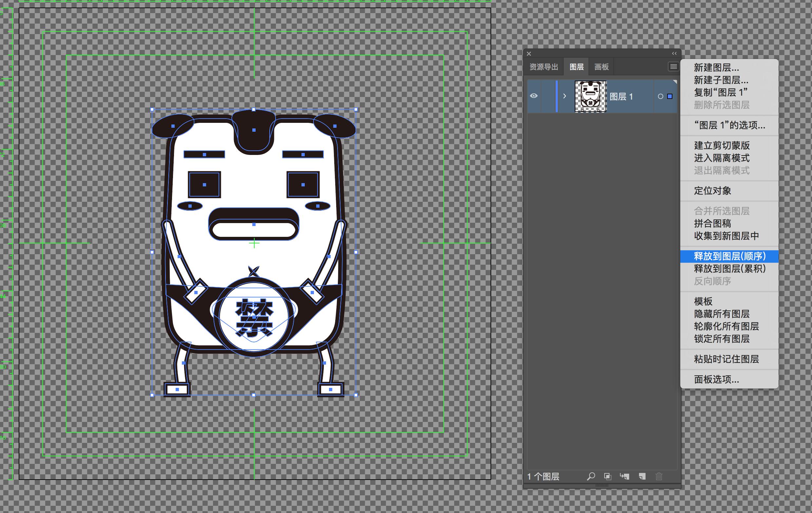Image resolution: width=812 pixels, height=513 pixels.
Task: Switch to the 画板 tab
Action: click(601, 67)
